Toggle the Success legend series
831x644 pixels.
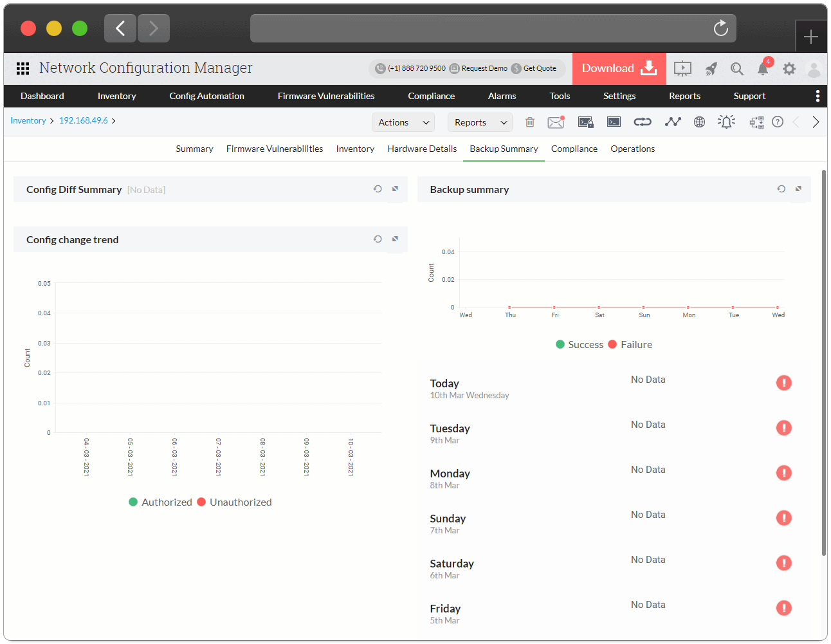(x=580, y=345)
